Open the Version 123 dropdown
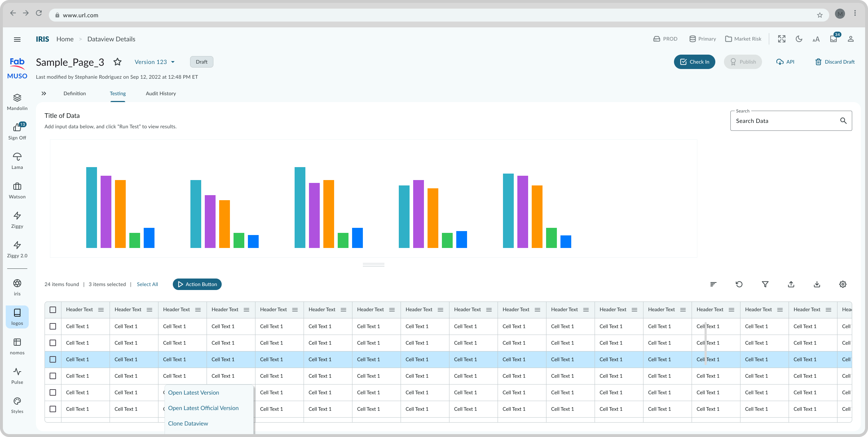868x437 pixels. pyautogui.click(x=154, y=62)
